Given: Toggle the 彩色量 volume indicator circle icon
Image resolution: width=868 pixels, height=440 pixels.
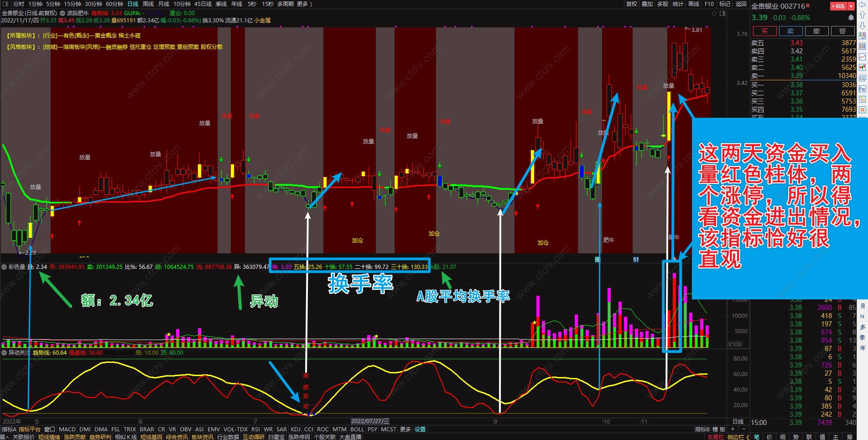Looking at the screenshot, I should click(x=4, y=267).
